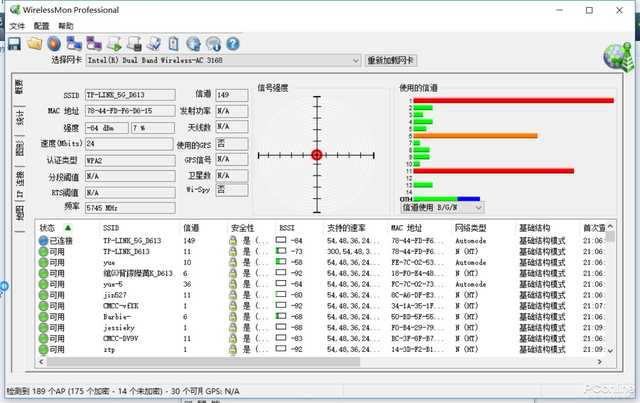Click the signal bar icon in the yue-5 row
The width and height of the screenshot is (640, 403).
tap(281, 283)
